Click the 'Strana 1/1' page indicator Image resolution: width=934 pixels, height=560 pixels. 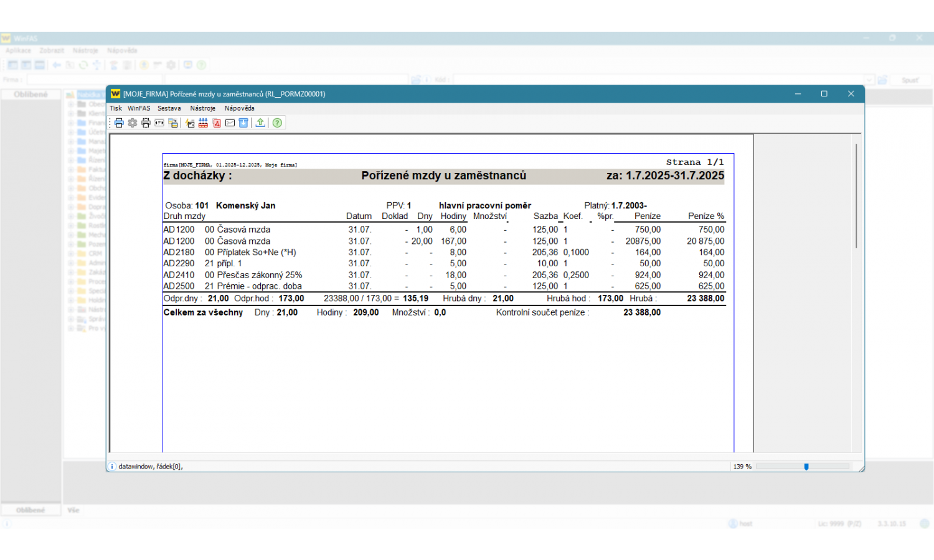pos(695,162)
